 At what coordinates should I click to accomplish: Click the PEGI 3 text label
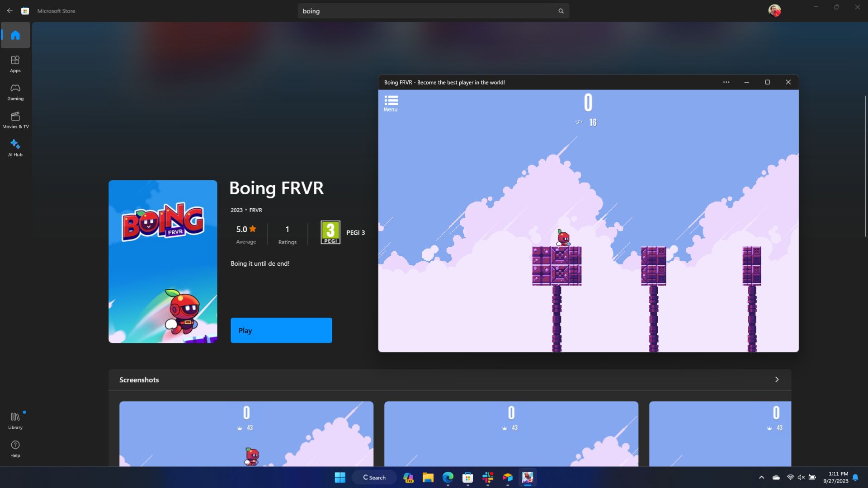pos(355,233)
